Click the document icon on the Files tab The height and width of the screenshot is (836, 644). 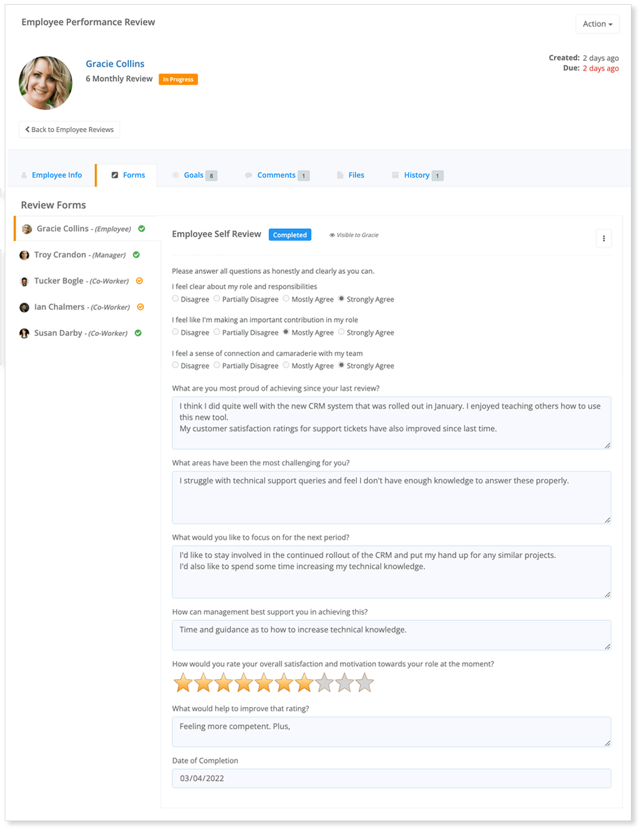(342, 175)
